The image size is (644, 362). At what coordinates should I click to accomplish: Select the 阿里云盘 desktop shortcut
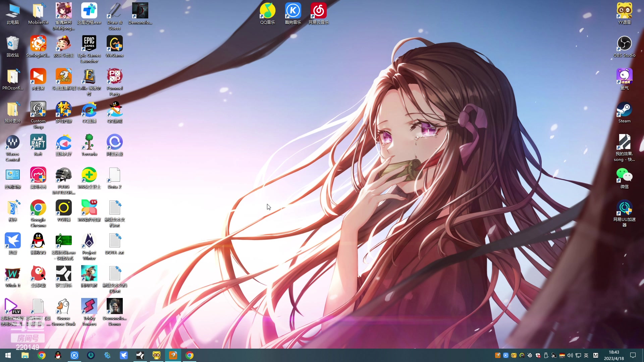coord(115,145)
